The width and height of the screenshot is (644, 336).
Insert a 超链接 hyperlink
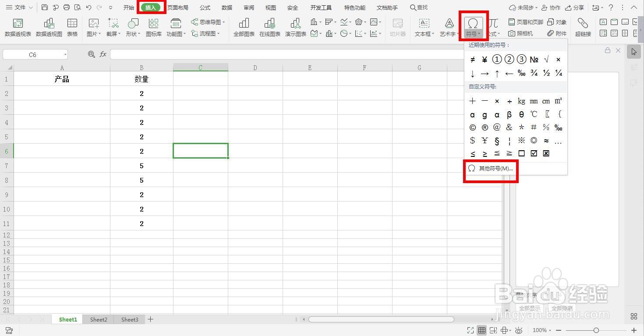tap(583, 28)
